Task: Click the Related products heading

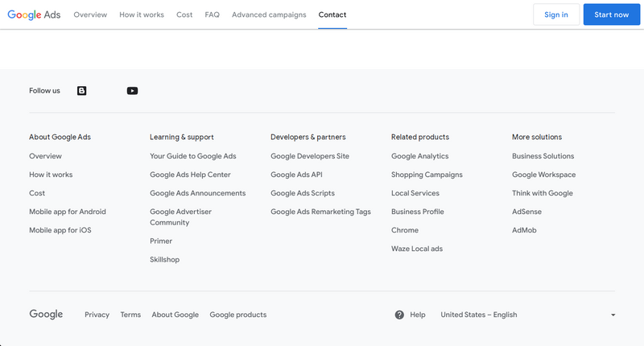Action: click(420, 137)
